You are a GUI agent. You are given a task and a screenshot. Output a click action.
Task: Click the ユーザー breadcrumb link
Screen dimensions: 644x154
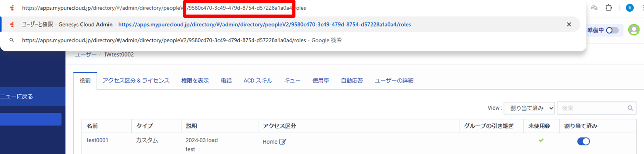[86, 54]
